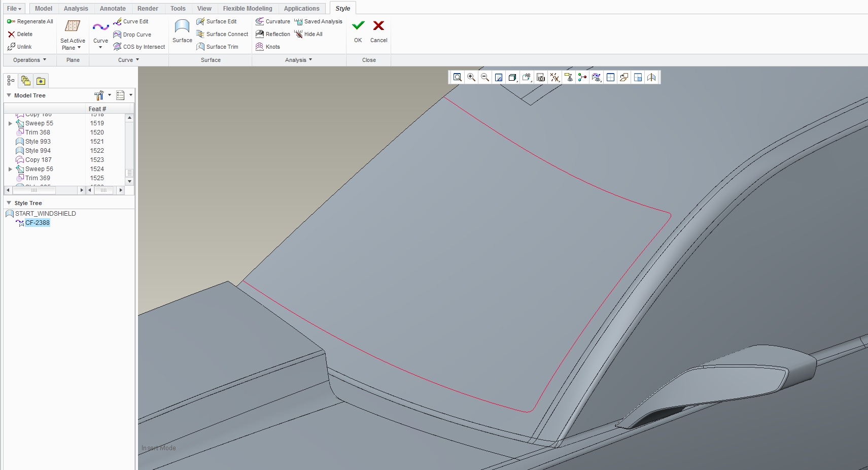
Task: Unlink the selected curve
Action: coord(19,47)
